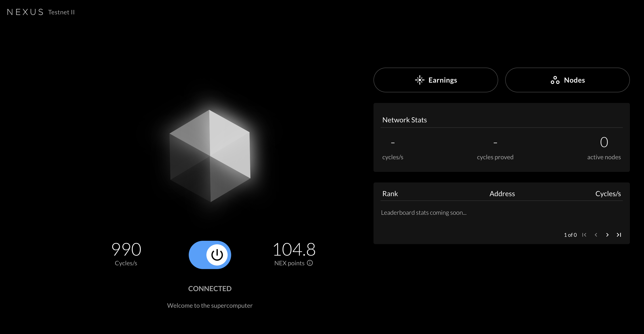The width and height of the screenshot is (644, 334).
Task: Sort by Cycles/s column header
Action: tap(608, 194)
